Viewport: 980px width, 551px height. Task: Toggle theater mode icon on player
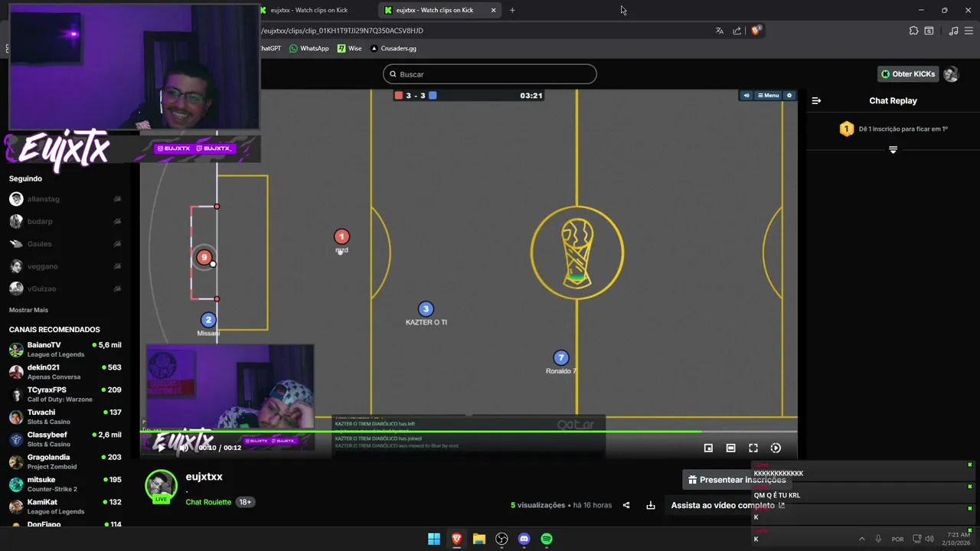point(730,448)
